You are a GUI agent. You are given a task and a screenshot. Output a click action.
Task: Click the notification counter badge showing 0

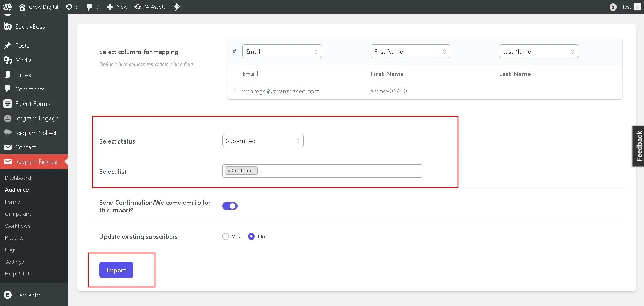click(x=613, y=7)
